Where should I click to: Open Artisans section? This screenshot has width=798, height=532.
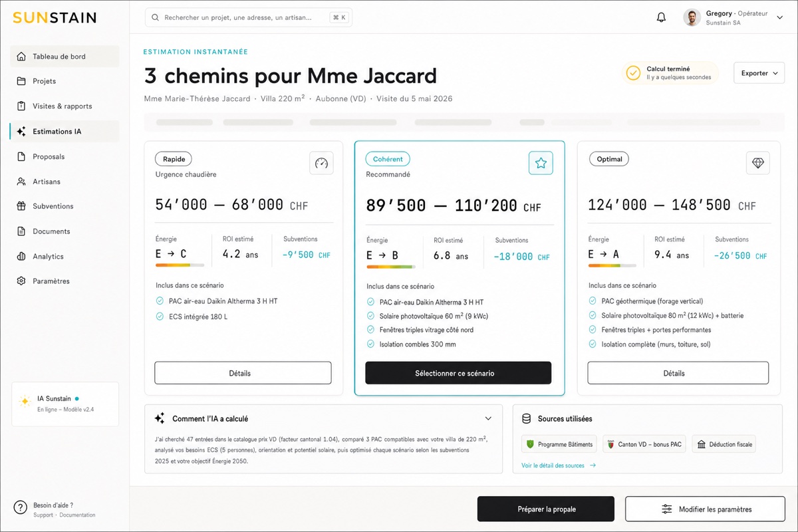(65, 182)
